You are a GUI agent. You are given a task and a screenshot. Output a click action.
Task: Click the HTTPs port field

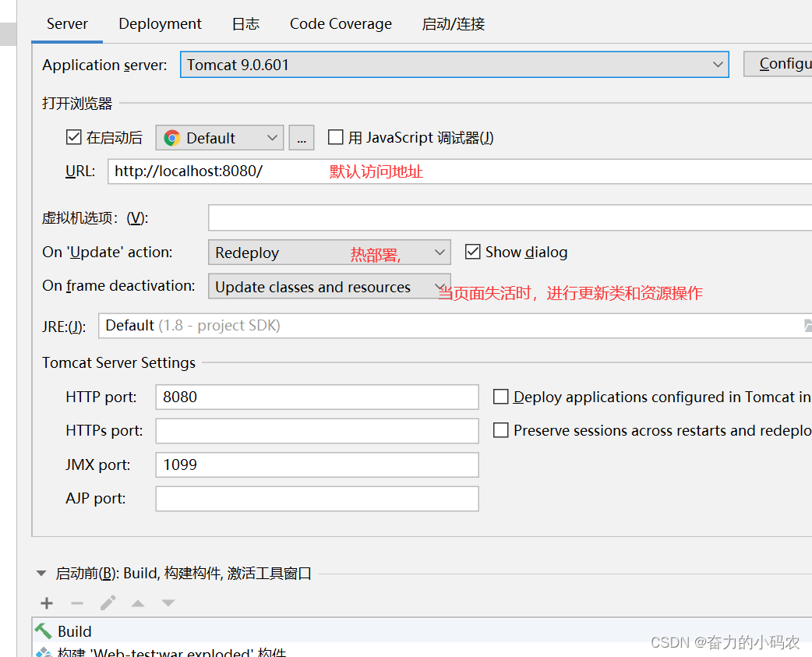pyautogui.click(x=317, y=431)
